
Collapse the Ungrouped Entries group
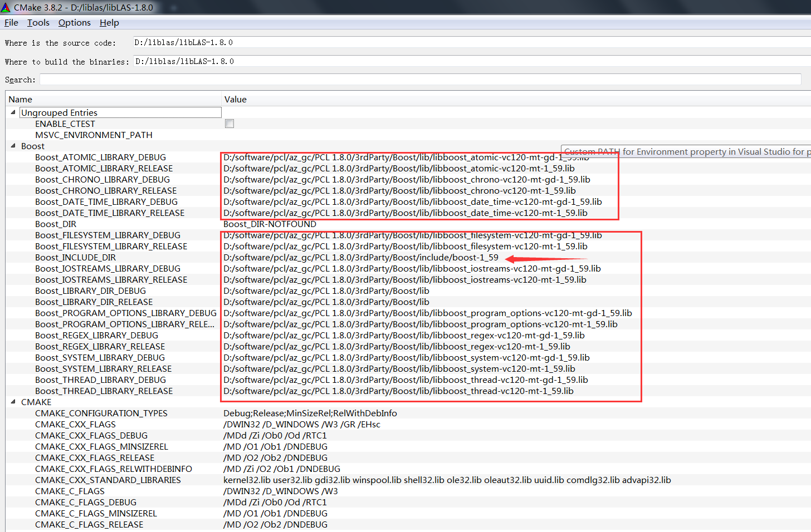point(13,112)
